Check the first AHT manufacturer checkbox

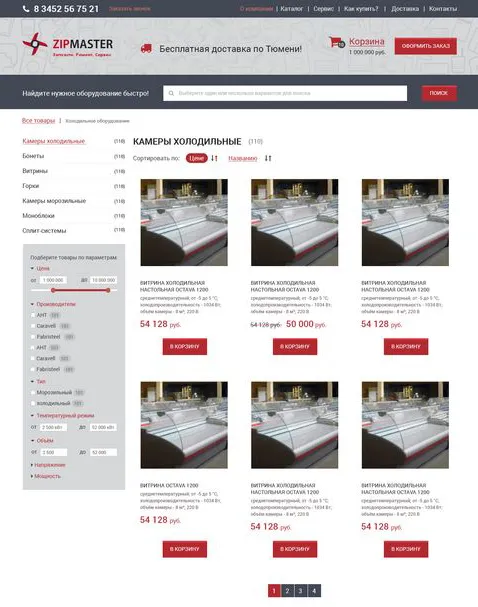point(33,315)
